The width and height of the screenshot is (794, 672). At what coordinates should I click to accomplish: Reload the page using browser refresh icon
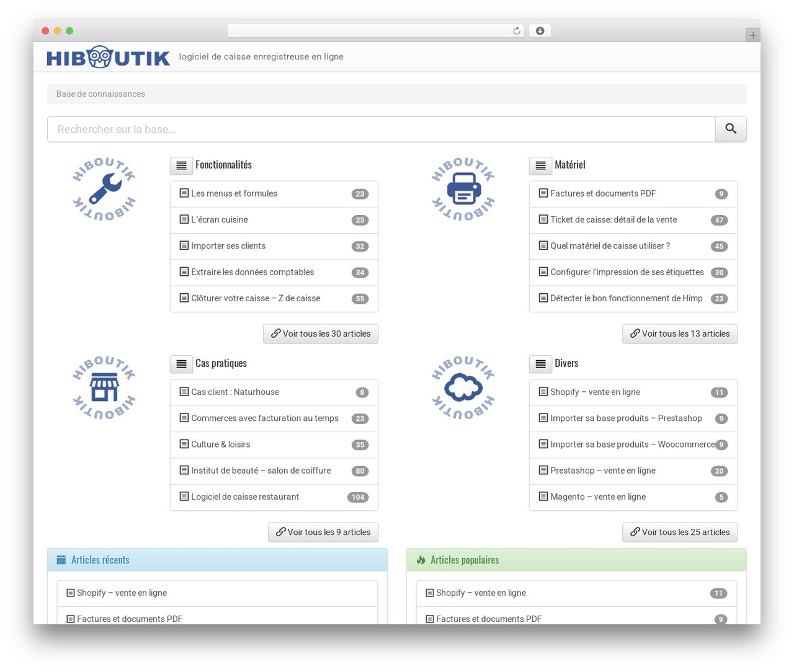[516, 31]
